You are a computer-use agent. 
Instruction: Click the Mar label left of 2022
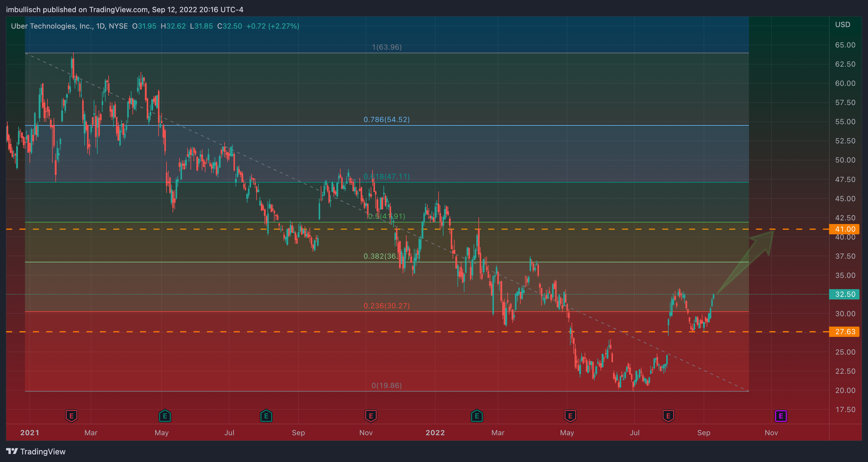91,433
